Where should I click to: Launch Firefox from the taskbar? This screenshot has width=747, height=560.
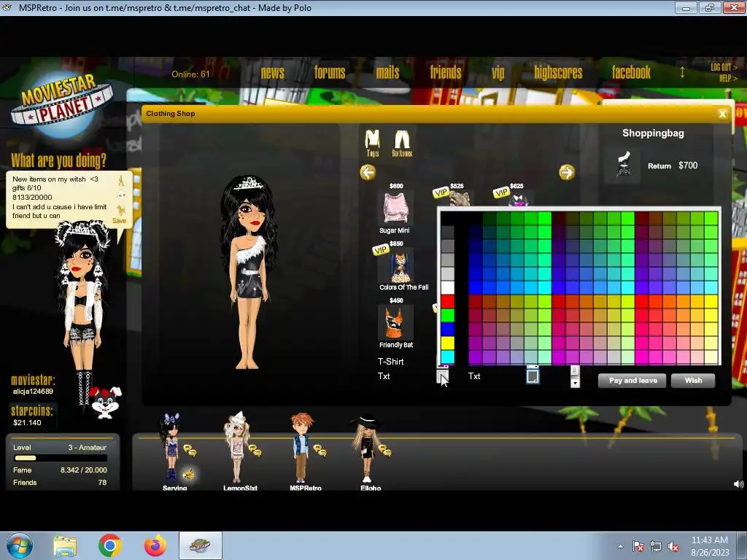tap(155, 545)
